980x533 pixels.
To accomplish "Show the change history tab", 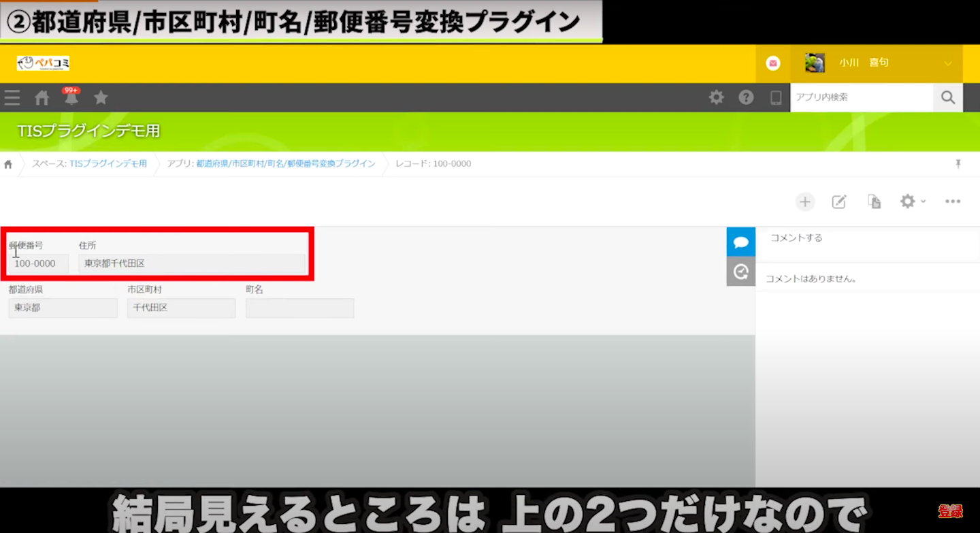I will (741, 272).
